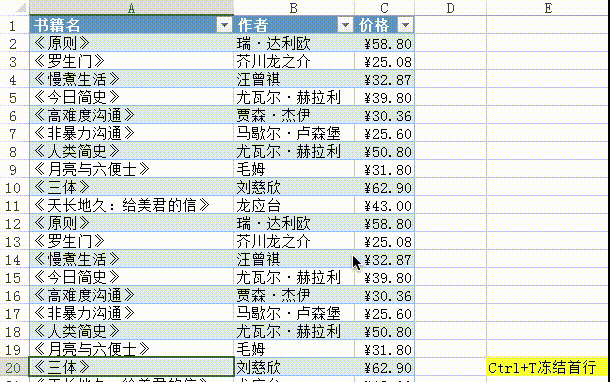This screenshot has height=382, width=610.
Task: Select cell B10 刘慈欣
Action: pyautogui.click(x=294, y=187)
